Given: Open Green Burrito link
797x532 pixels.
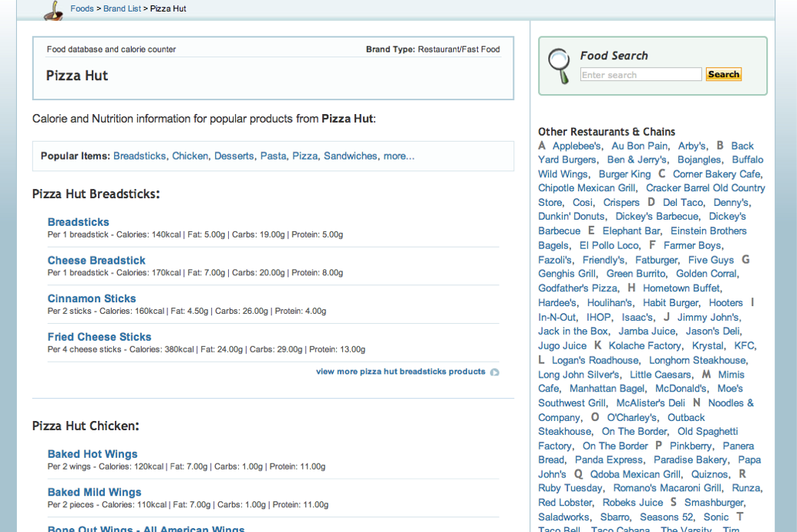Looking at the screenshot, I should click(x=636, y=274).
